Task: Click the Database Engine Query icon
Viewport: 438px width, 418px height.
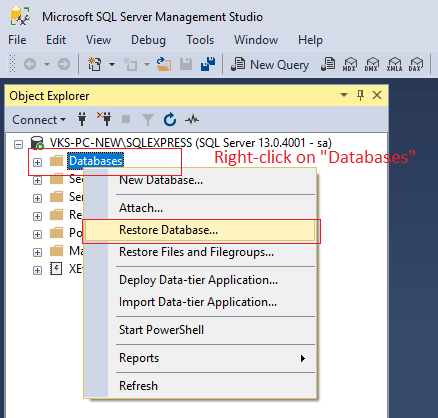Action: [x=328, y=64]
